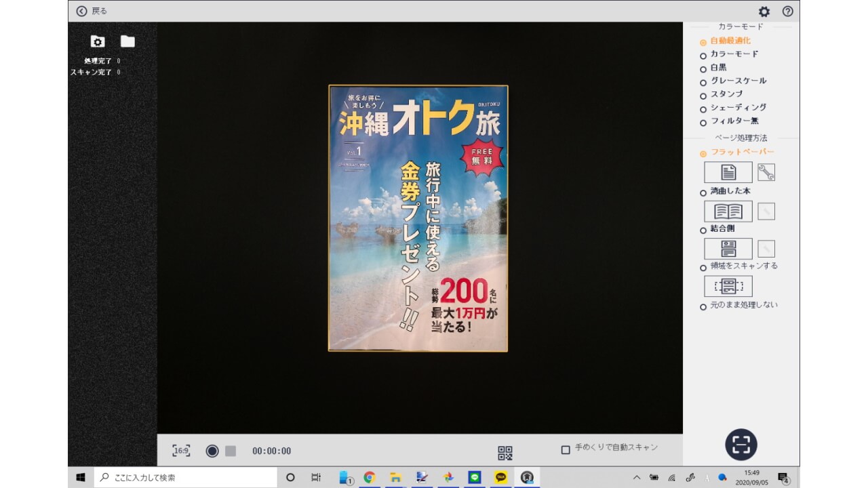868x488 pixels.
Task: Open the QR code scanner icon
Action: tap(505, 453)
